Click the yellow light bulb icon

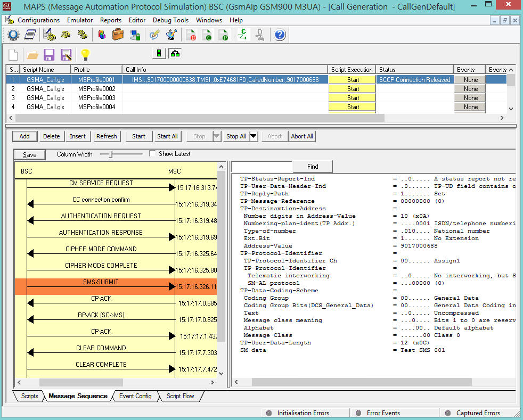pos(85,54)
